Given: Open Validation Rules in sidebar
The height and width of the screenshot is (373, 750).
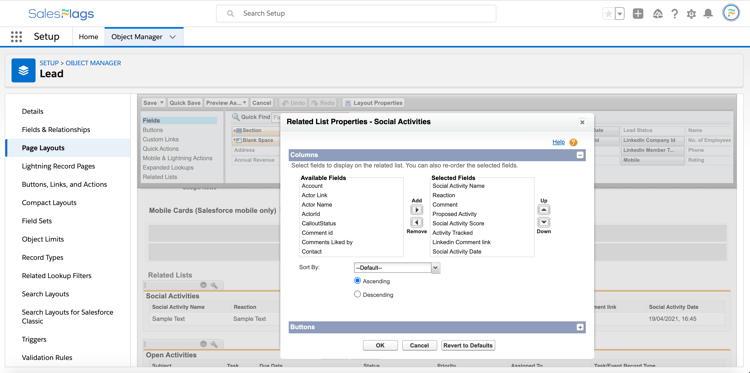Looking at the screenshot, I should click(x=47, y=358).
